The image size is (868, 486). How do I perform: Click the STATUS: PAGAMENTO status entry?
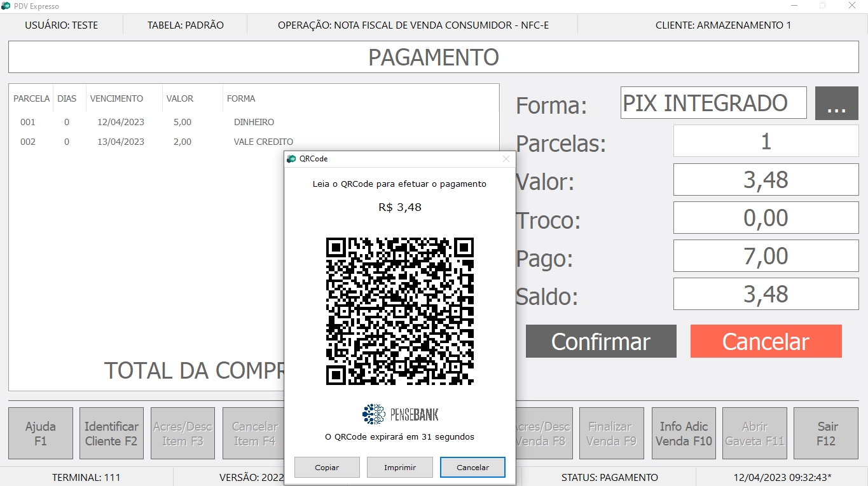[x=610, y=477]
